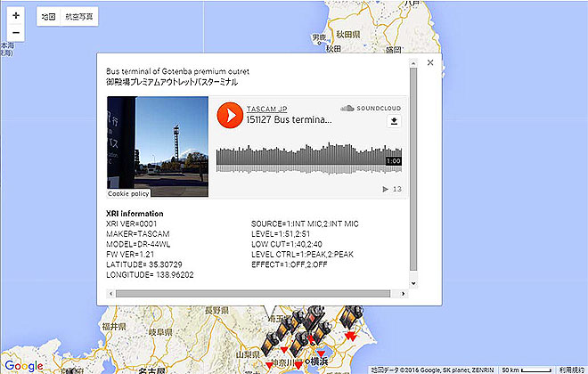Switch to 航空写真 satellite view
The width and height of the screenshot is (588, 374).
(x=80, y=17)
